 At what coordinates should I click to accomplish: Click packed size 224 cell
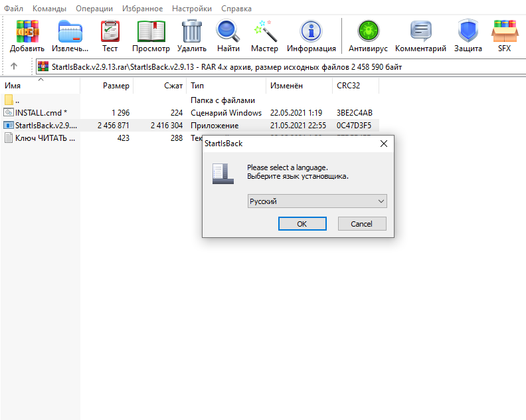point(177,113)
